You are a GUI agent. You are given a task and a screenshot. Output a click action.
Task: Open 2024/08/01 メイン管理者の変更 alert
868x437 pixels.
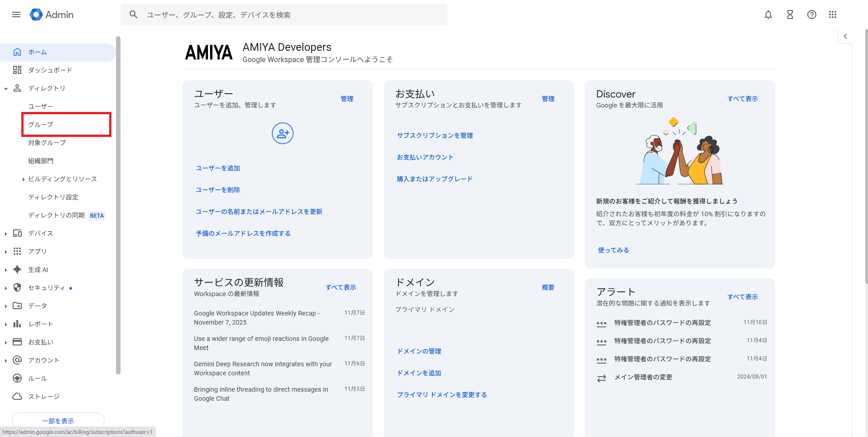(682, 377)
